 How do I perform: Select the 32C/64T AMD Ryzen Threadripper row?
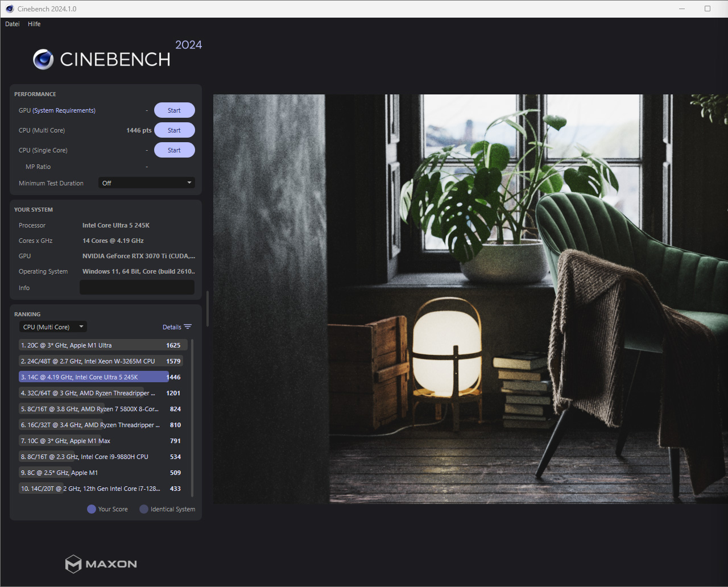(103, 393)
